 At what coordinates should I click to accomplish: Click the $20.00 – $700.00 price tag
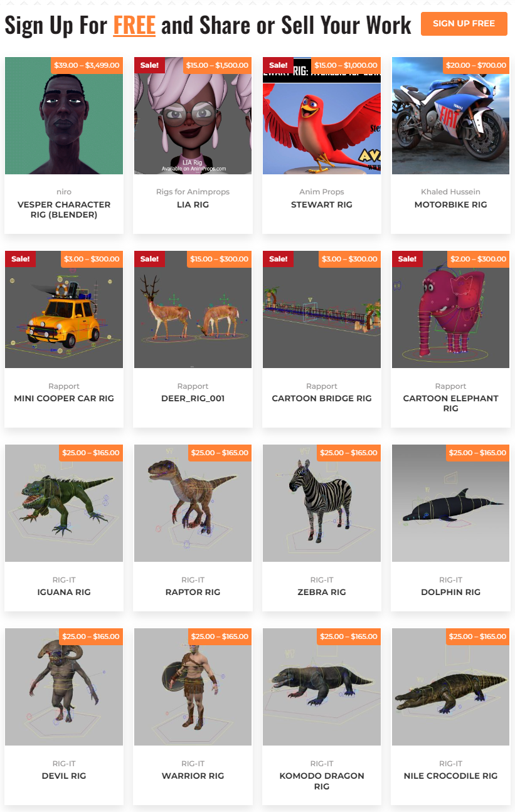click(476, 65)
